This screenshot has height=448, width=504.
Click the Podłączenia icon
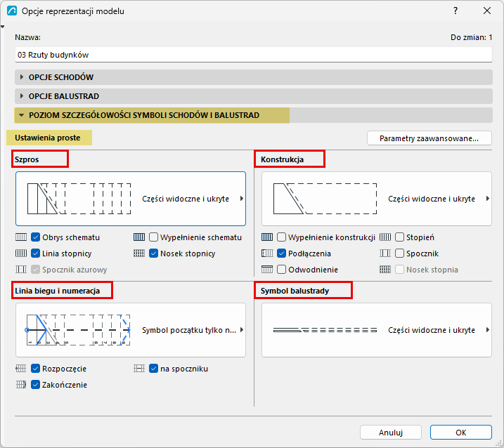267,253
